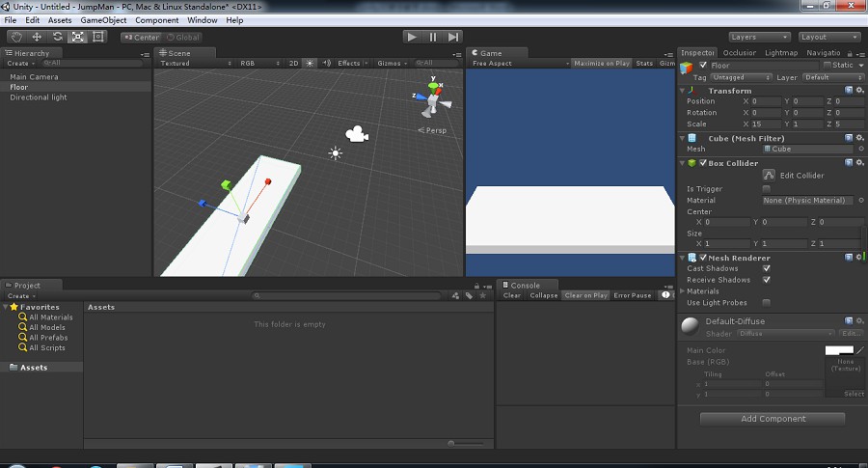The height and width of the screenshot is (468, 868).
Task: Collapse the Transform component
Action: 683,91
